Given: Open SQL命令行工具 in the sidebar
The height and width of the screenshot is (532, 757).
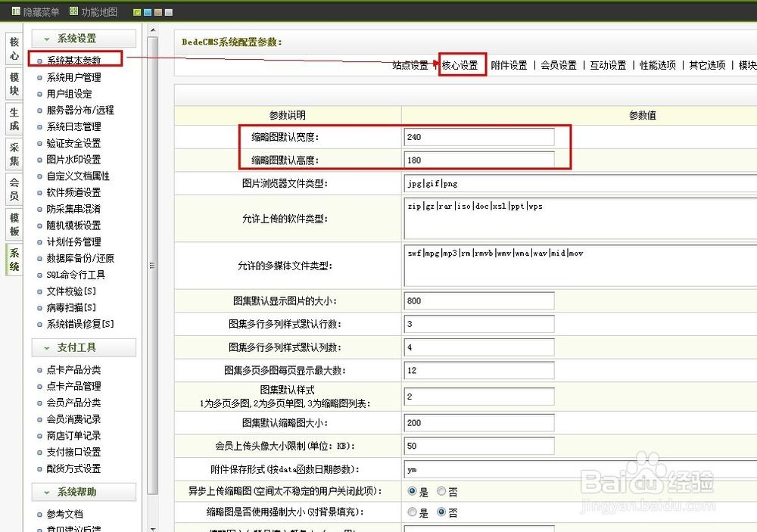Looking at the screenshot, I should 76,275.
